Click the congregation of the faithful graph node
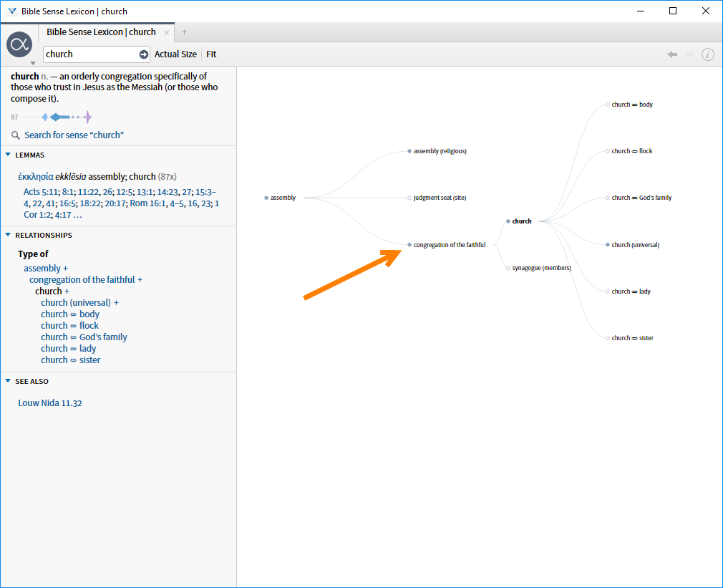The width and height of the screenshot is (723, 588). pos(449,245)
